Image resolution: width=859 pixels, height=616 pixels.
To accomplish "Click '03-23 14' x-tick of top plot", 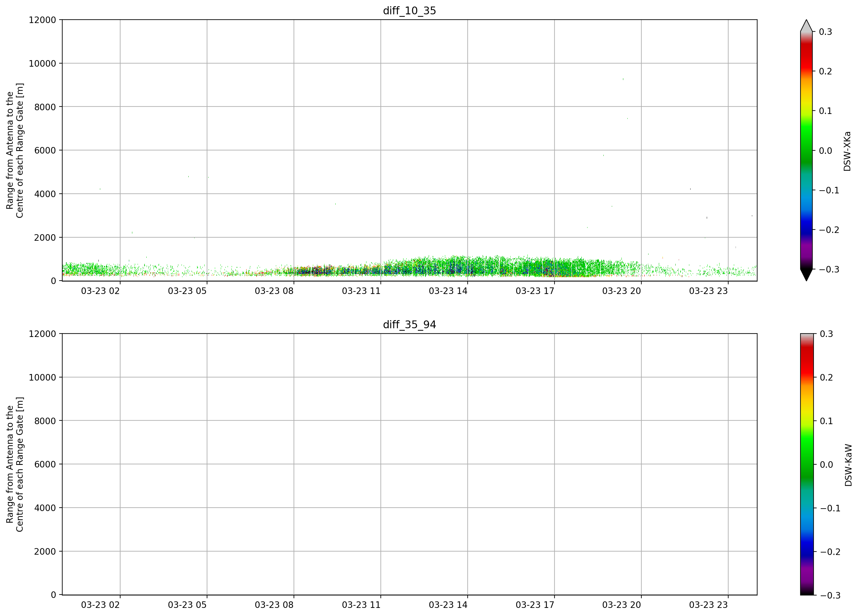I will (x=448, y=291).
